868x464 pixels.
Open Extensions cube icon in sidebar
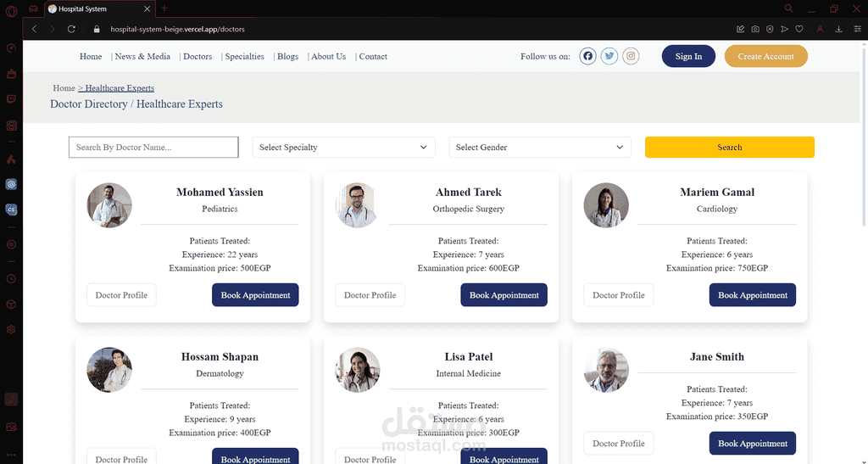[11, 305]
